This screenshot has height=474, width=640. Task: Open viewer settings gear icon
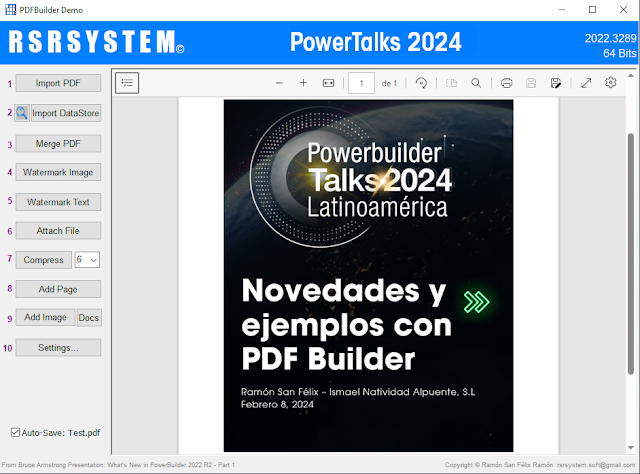pos(611,82)
